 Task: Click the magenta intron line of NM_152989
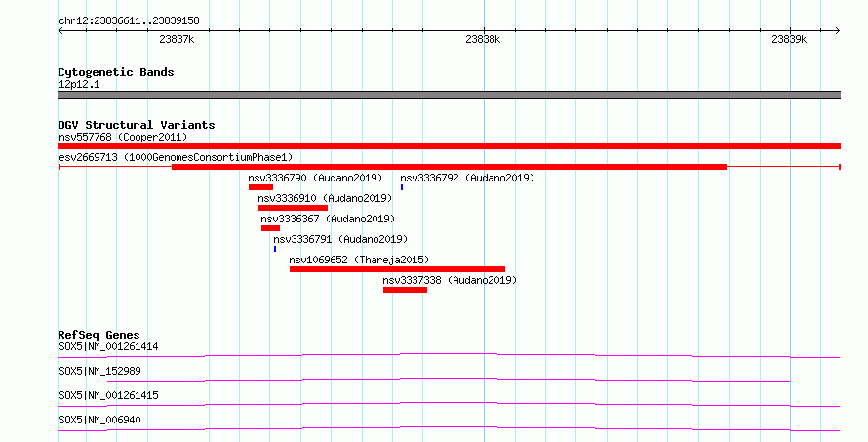pos(449,380)
